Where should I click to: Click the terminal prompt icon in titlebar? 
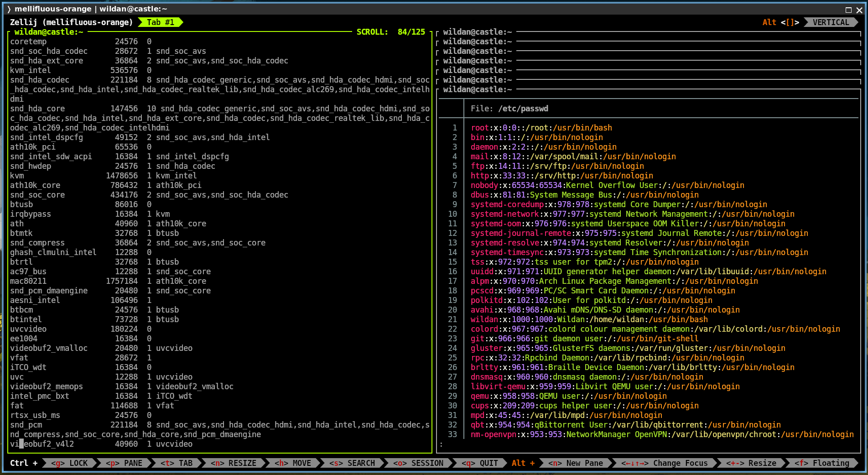(x=9, y=9)
